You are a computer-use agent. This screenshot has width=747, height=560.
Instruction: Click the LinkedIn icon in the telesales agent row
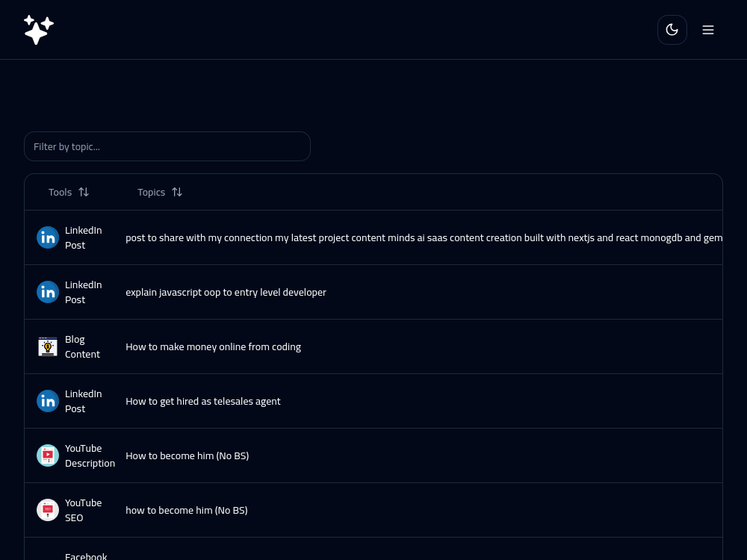(48, 401)
